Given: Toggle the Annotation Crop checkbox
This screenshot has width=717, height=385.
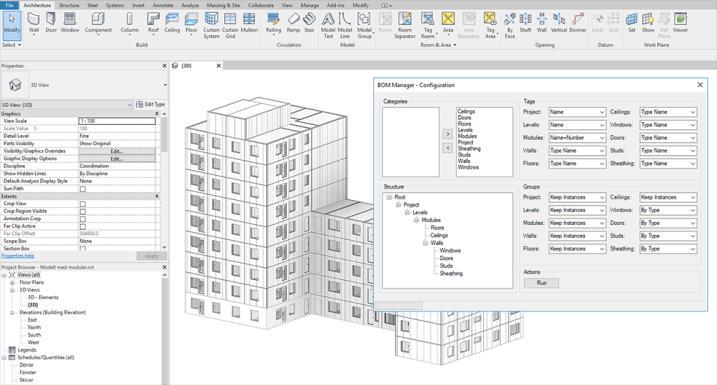Looking at the screenshot, I should pos(83,219).
